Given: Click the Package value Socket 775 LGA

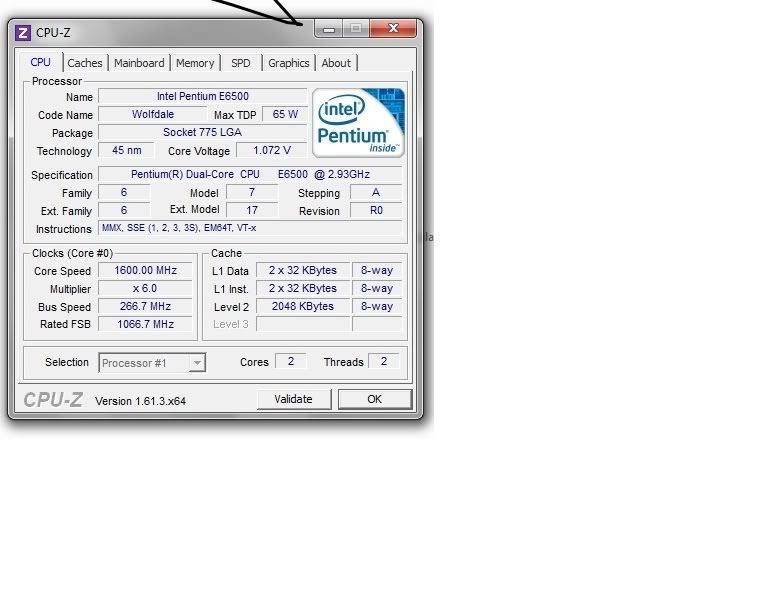Looking at the screenshot, I should pos(203,132).
